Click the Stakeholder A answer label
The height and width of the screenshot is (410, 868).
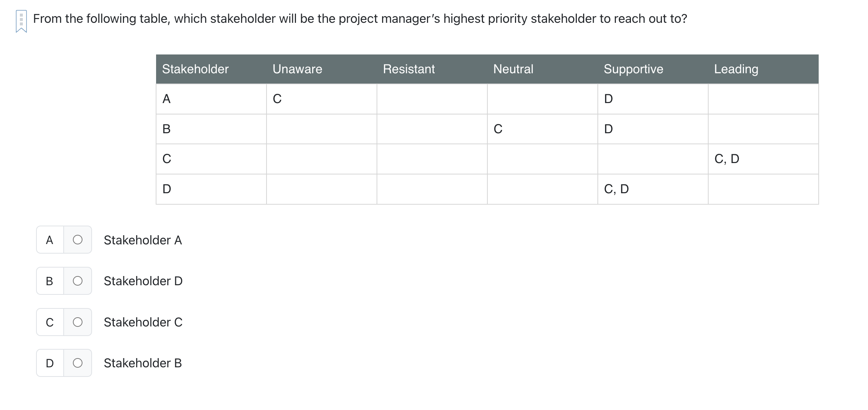pyautogui.click(x=143, y=240)
